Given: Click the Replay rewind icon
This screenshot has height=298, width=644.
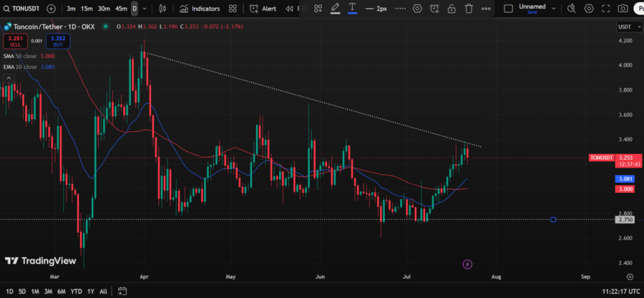Looking at the screenshot, I should point(290,8).
